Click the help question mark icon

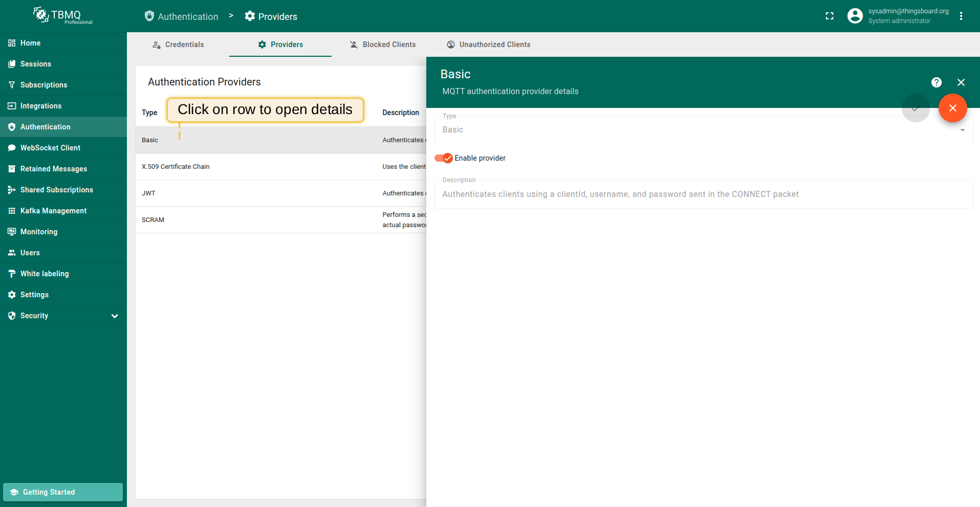[x=936, y=82]
